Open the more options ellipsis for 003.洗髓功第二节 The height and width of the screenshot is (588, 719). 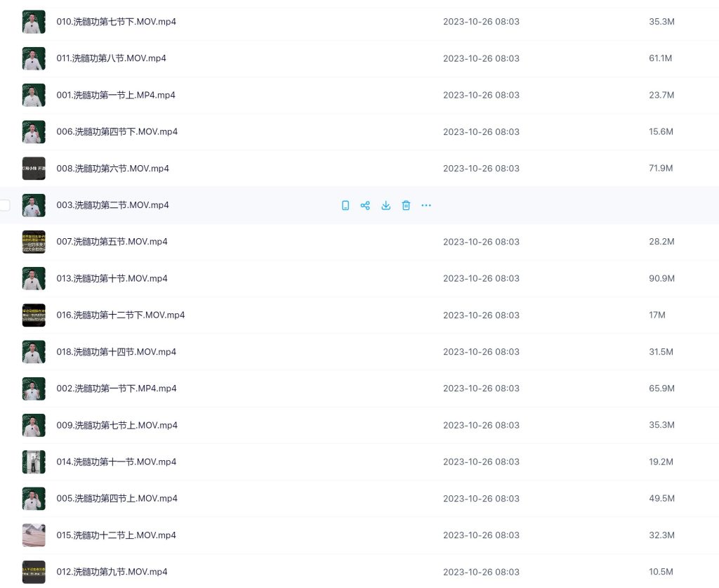pos(426,205)
